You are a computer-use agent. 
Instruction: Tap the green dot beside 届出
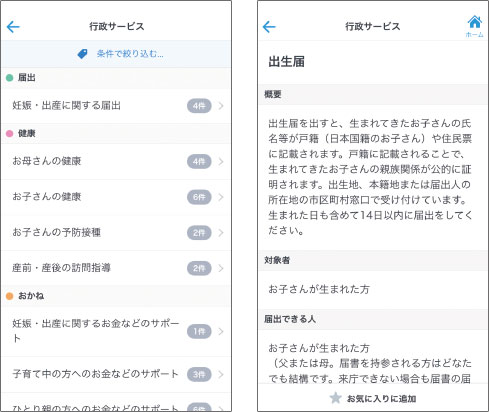tap(10, 78)
